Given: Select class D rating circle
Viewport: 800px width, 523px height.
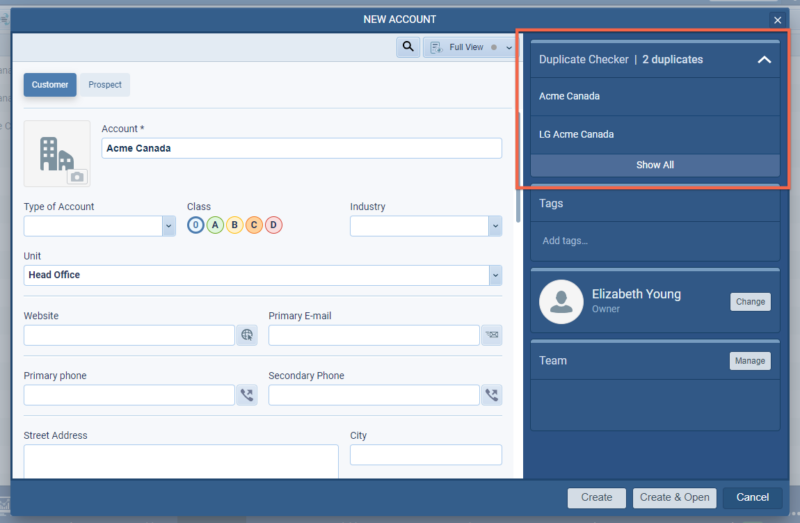Looking at the screenshot, I should click(x=273, y=225).
